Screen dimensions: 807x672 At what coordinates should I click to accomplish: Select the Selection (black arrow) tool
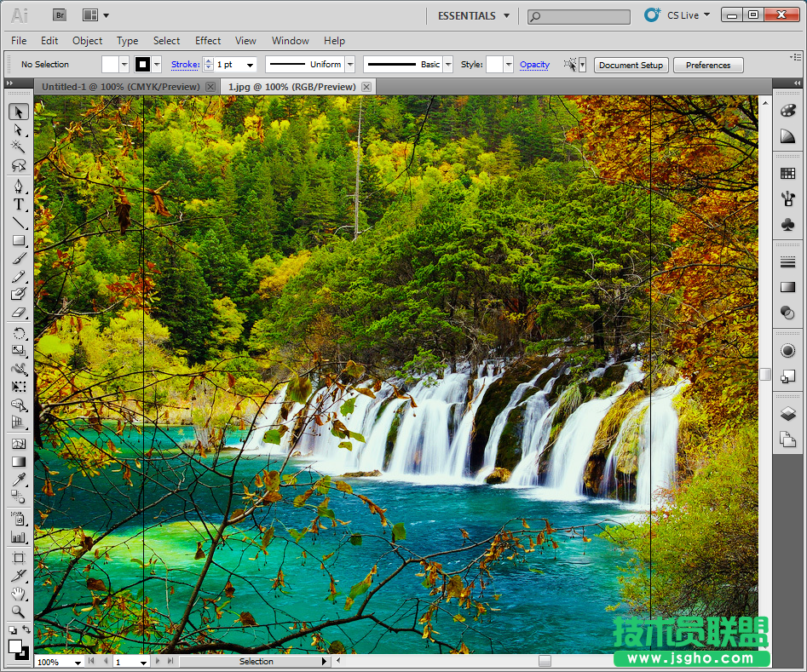coord(19,112)
